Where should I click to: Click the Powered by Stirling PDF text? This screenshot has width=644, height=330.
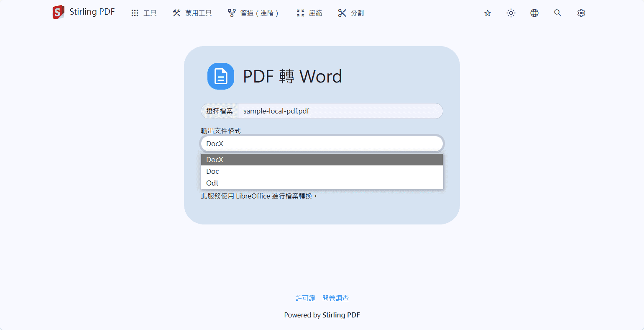(322, 315)
